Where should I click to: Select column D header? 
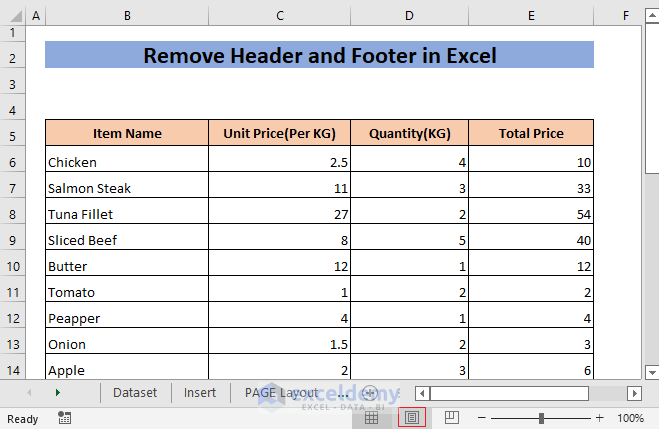coord(409,16)
